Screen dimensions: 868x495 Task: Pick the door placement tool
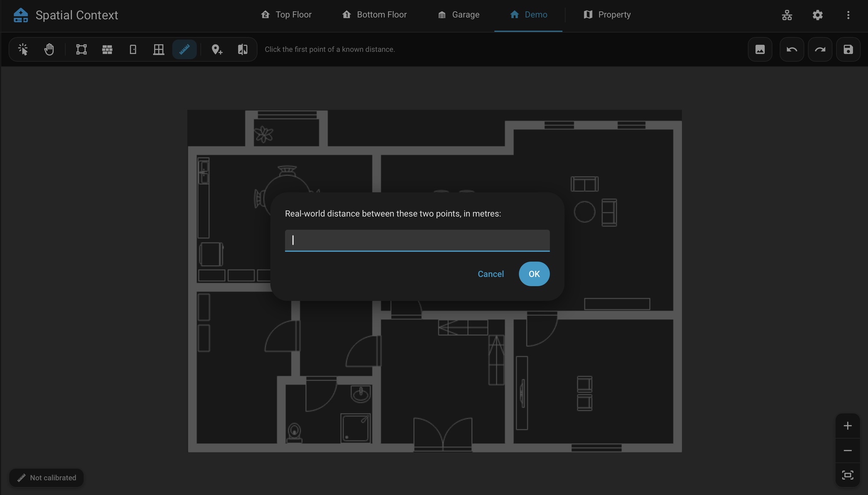tap(133, 49)
